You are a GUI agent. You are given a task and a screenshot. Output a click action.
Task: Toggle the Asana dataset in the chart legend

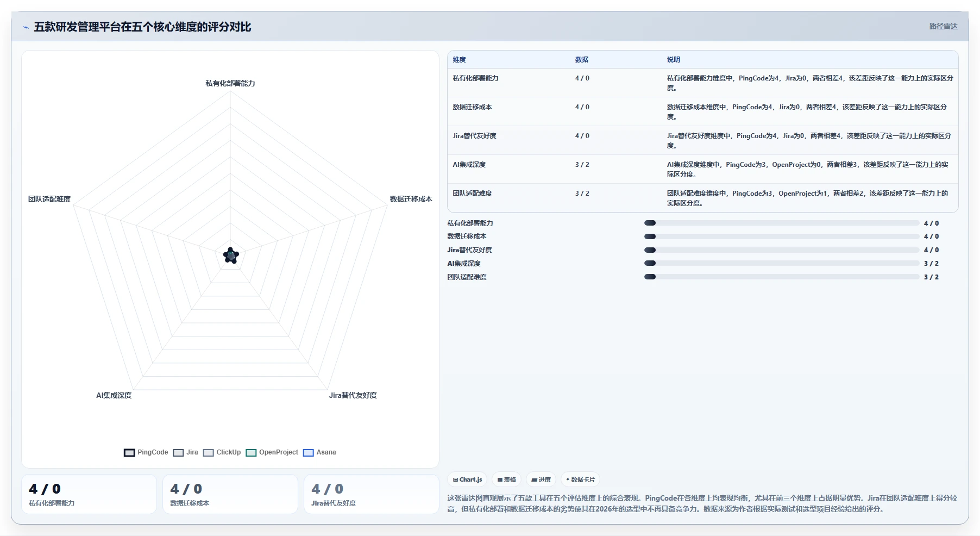[x=319, y=452]
